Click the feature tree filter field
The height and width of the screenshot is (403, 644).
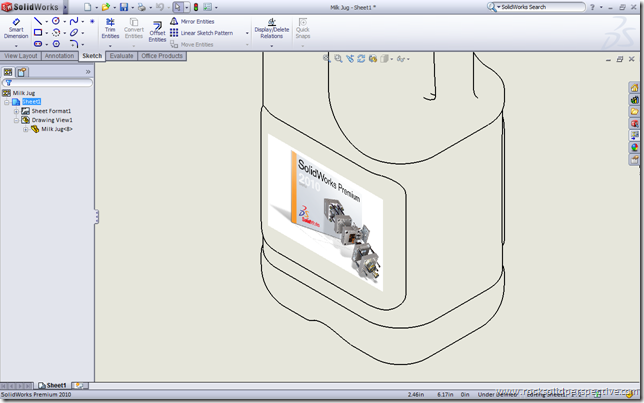coord(48,83)
